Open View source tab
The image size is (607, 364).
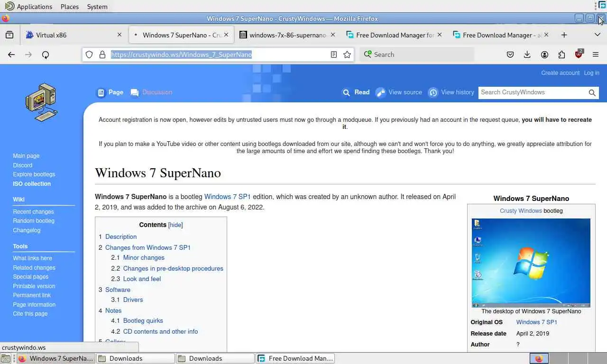point(399,92)
